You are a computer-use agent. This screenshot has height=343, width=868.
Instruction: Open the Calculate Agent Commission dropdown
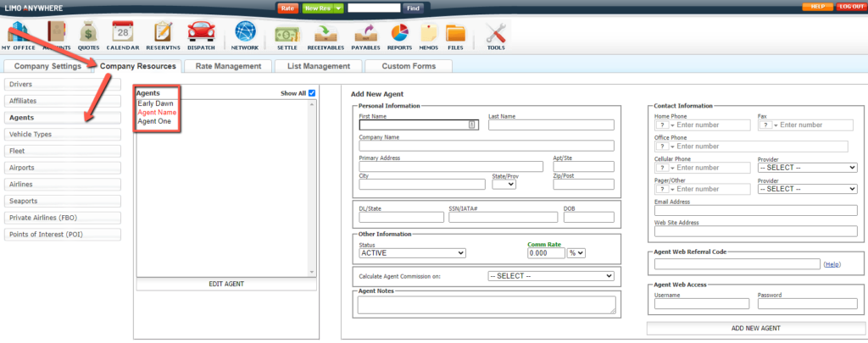click(550, 275)
